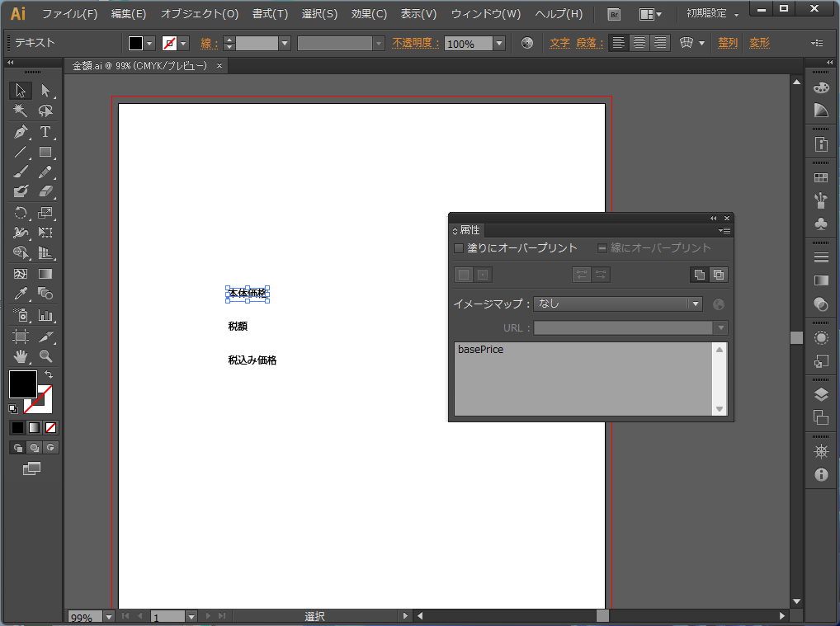Viewport: 840px width, 626px height.
Task: Open Adobe Bridge from the menu bar
Action: click(613, 14)
